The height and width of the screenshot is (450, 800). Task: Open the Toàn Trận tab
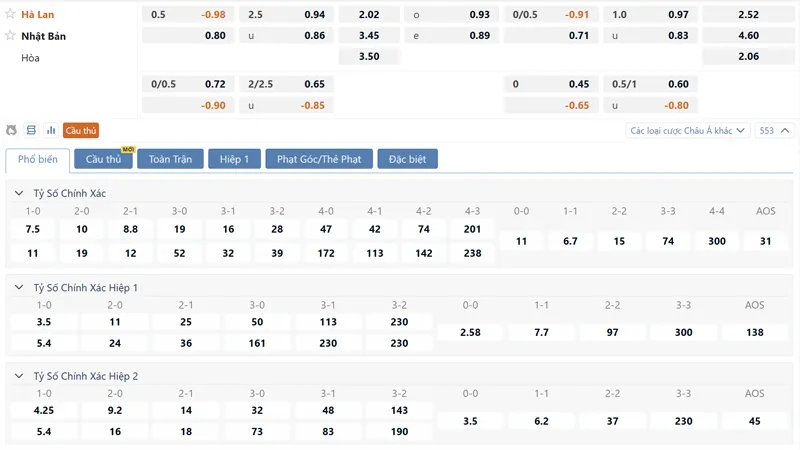(170, 159)
